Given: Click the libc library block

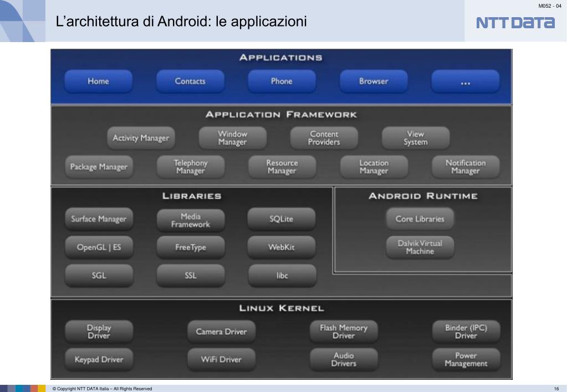Looking at the screenshot, I should pyautogui.click(x=282, y=276).
